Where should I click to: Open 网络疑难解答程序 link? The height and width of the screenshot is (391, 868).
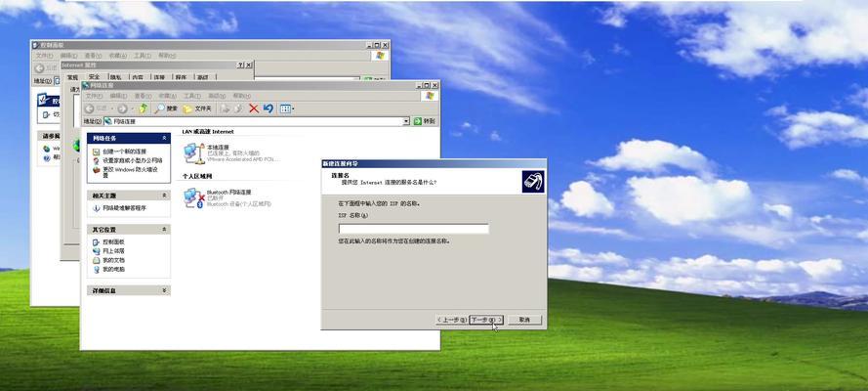click(x=124, y=208)
